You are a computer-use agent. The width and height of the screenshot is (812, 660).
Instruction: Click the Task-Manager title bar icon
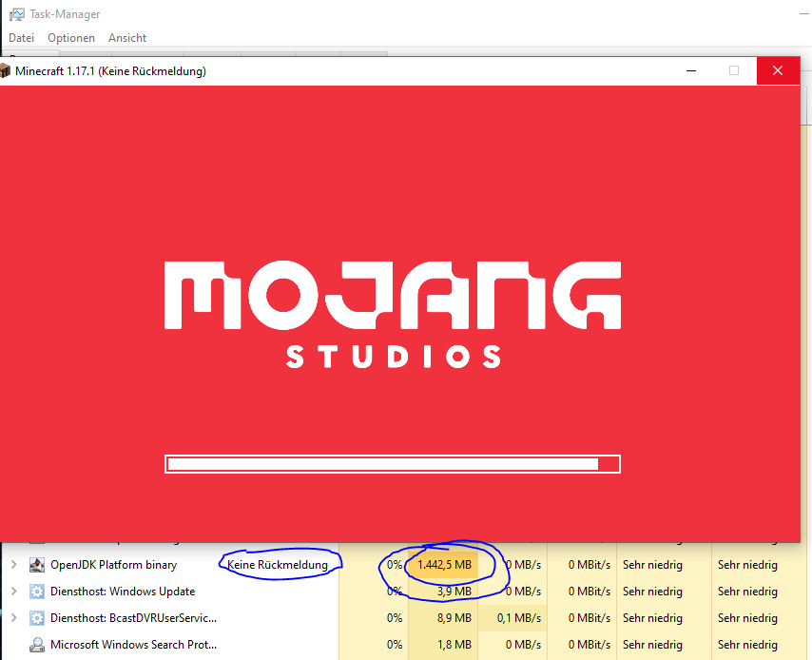16,14
